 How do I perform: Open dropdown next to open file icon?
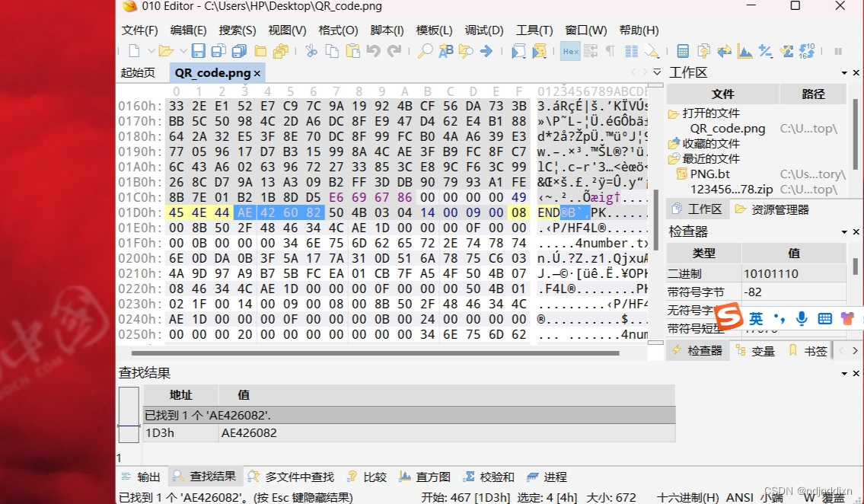tap(183, 51)
